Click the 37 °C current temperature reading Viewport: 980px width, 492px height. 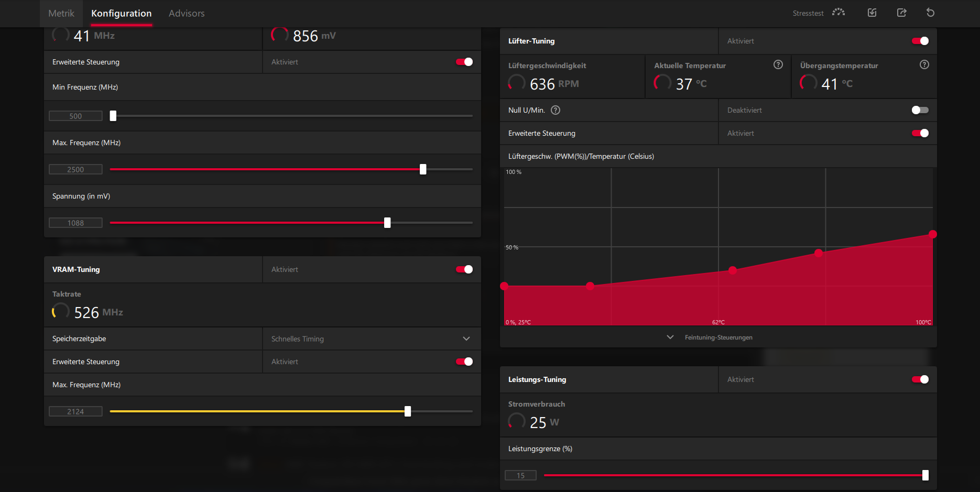point(691,84)
